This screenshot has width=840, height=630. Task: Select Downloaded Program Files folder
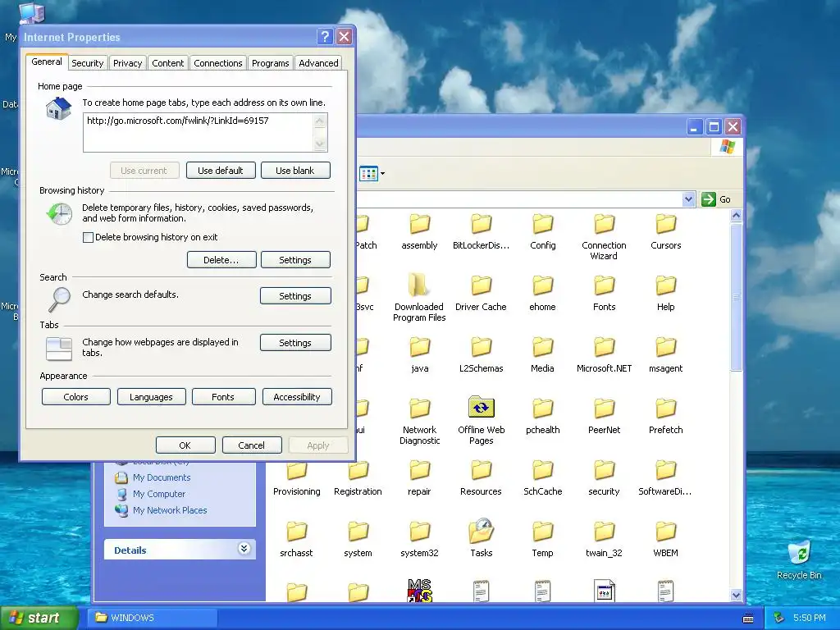[x=419, y=298]
